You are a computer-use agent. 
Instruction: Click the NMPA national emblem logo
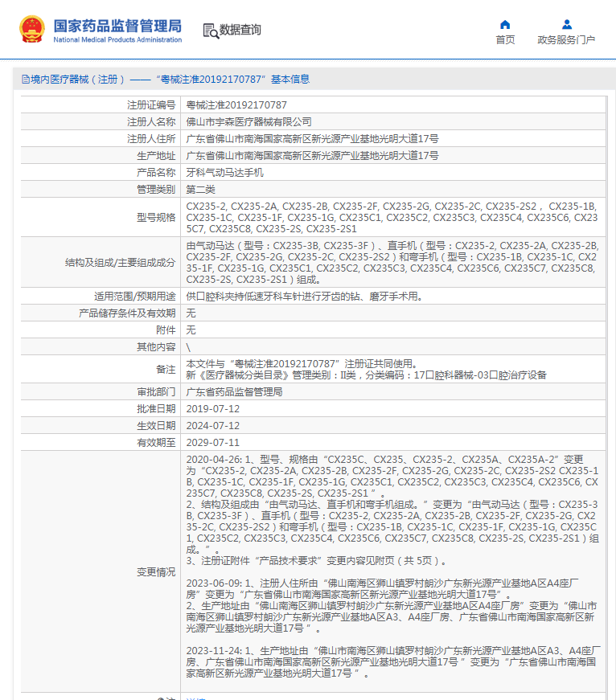tap(31, 30)
